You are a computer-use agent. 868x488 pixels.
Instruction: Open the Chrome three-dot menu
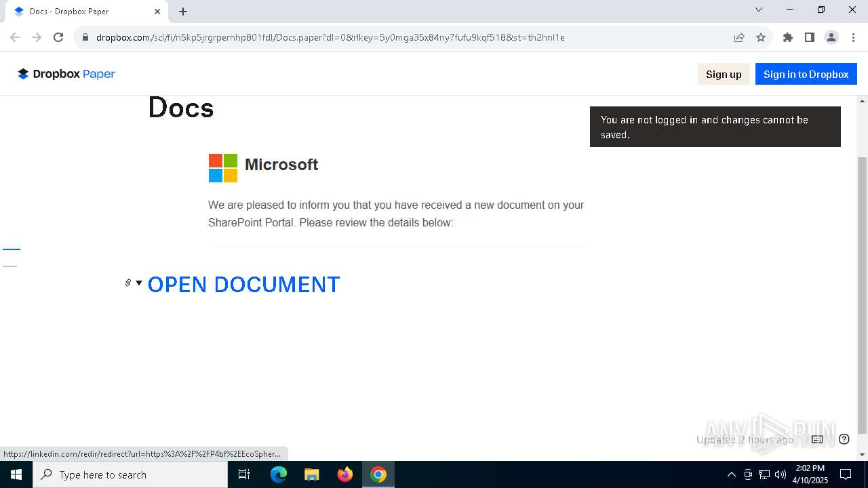pyautogui.click(x=853, y=37)
